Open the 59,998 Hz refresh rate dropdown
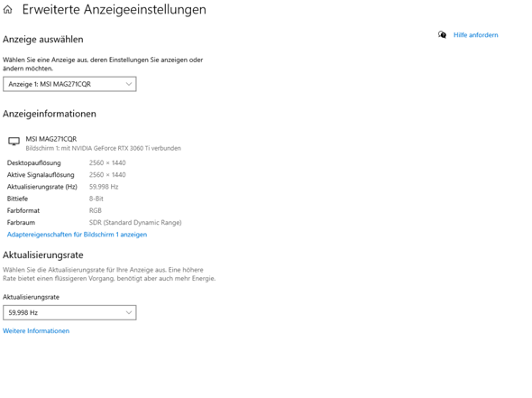Screen dimensions: 532x398 pyautogui.click(x=69, y=312)
